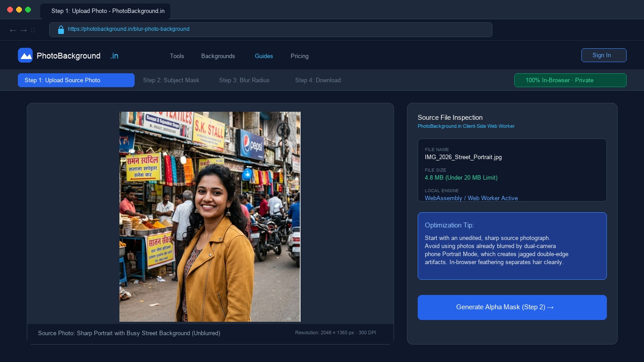The height and width of the screenshot is (362, 644).
Task: Click the yellow macOS minimize window button
Action: click(19, 9)
